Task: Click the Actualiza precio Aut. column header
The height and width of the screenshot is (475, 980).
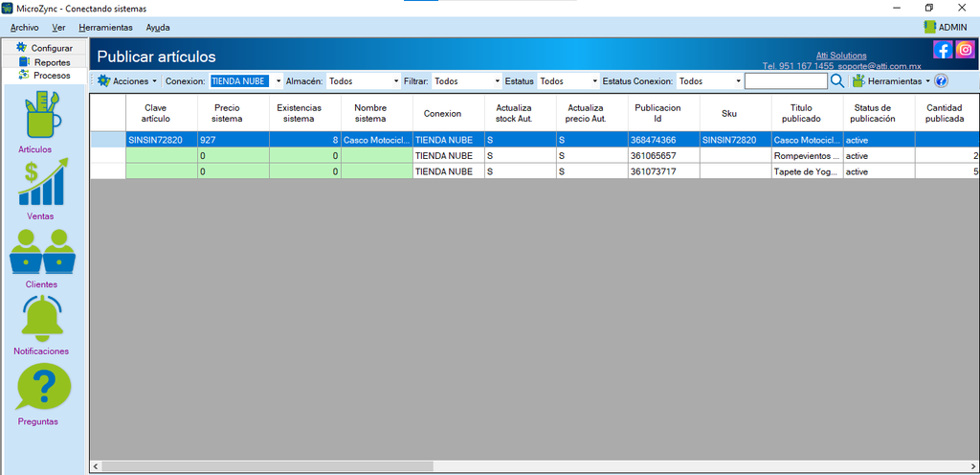Action: point(591,113)
